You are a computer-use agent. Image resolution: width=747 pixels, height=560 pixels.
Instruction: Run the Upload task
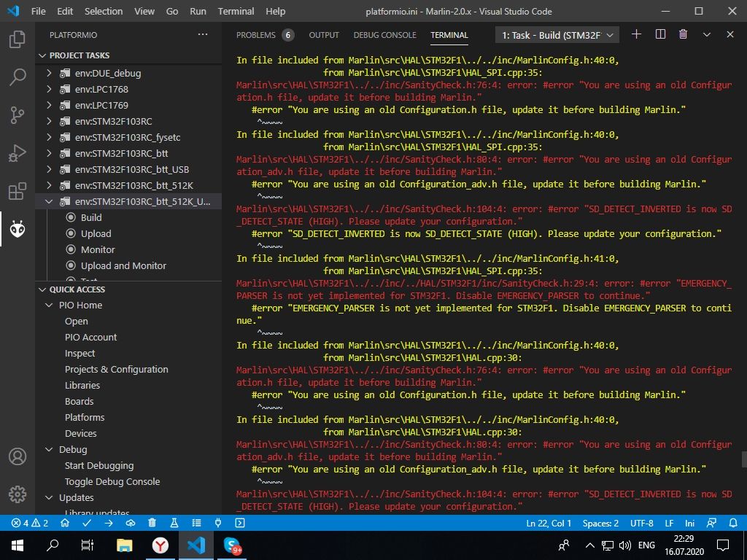tap(96, 234)
